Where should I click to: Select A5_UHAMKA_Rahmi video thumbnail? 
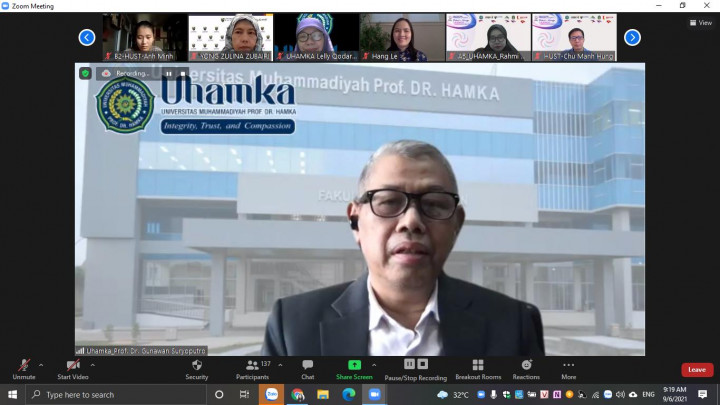[488, 37]
